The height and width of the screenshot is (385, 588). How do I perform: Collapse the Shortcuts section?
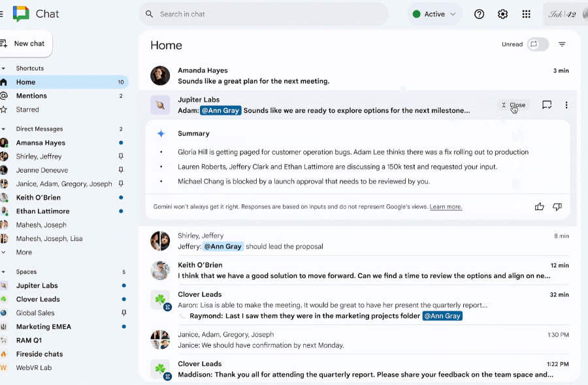coord(8,68)
